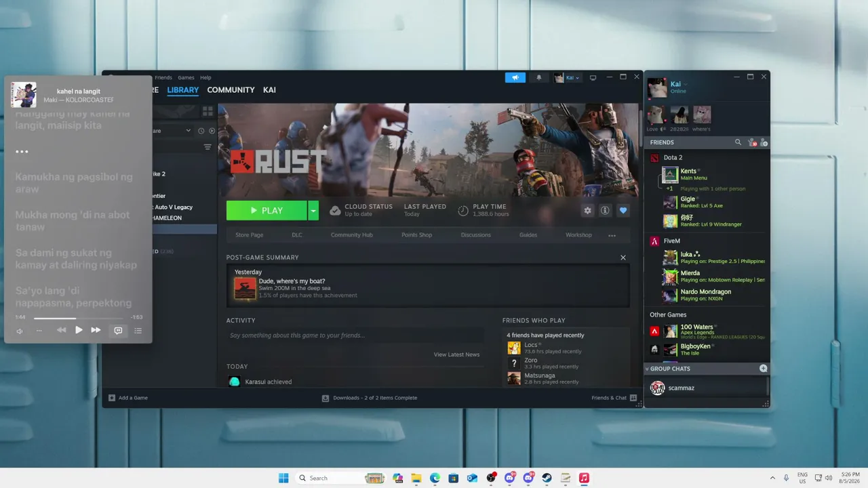Show hidden system tray icons
Image resolution: width=868 pixels, height=488 pixels.
pyautogui.click(x=772, y=478)
